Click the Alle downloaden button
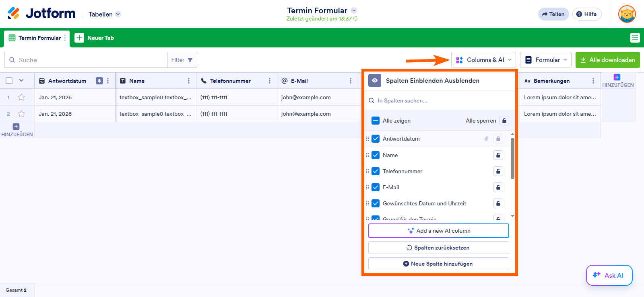 (x=607, y=60)
